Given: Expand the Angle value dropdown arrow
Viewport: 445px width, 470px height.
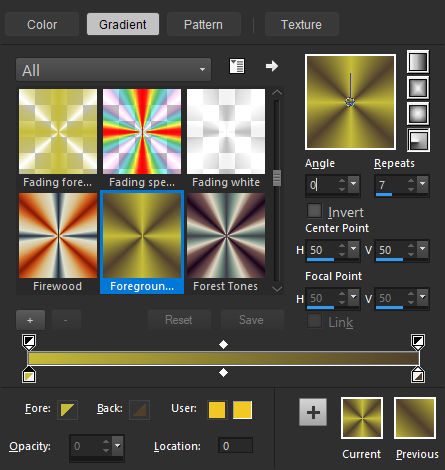Looking at the screenshot, I should (354, 184).
